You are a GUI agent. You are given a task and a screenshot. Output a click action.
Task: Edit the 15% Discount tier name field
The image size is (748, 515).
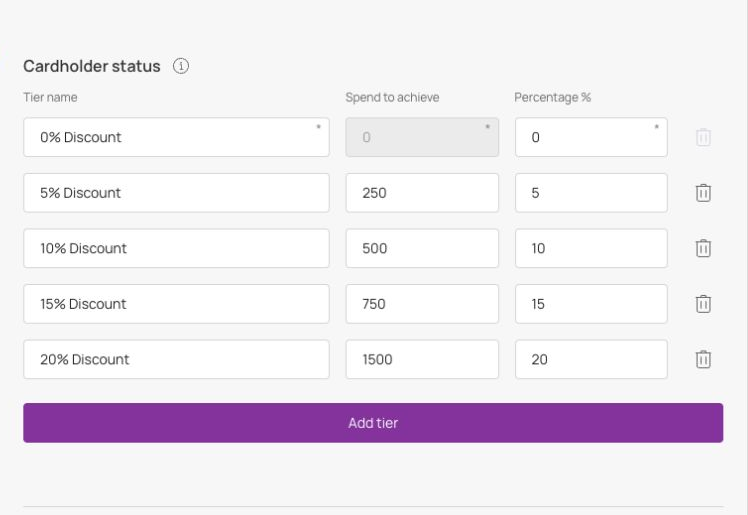click(x=176, y=304)
